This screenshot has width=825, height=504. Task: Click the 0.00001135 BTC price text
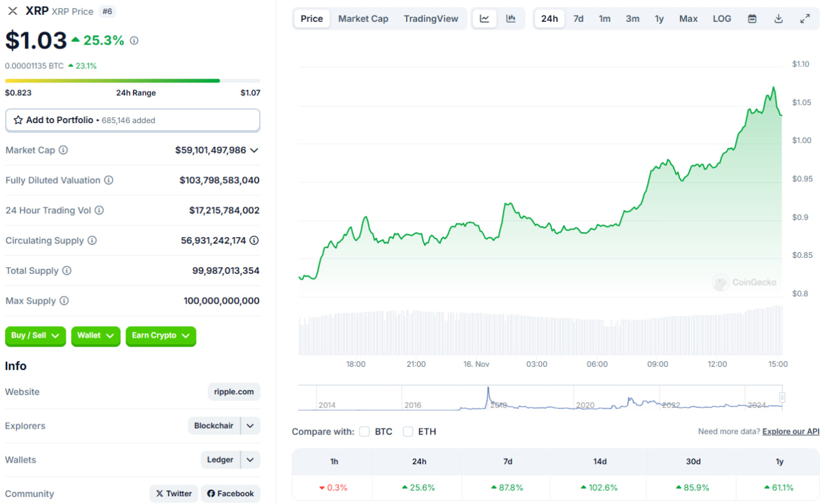coord(34,66)
